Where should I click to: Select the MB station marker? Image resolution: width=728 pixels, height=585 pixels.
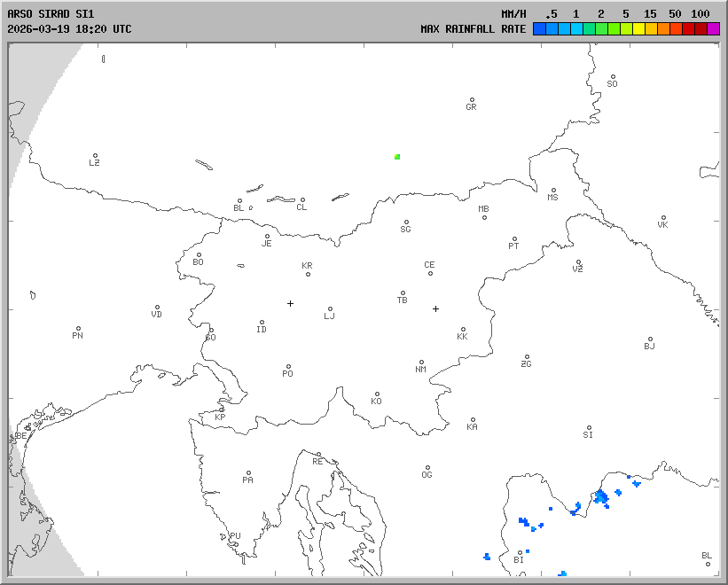click(x=484, y=217)
